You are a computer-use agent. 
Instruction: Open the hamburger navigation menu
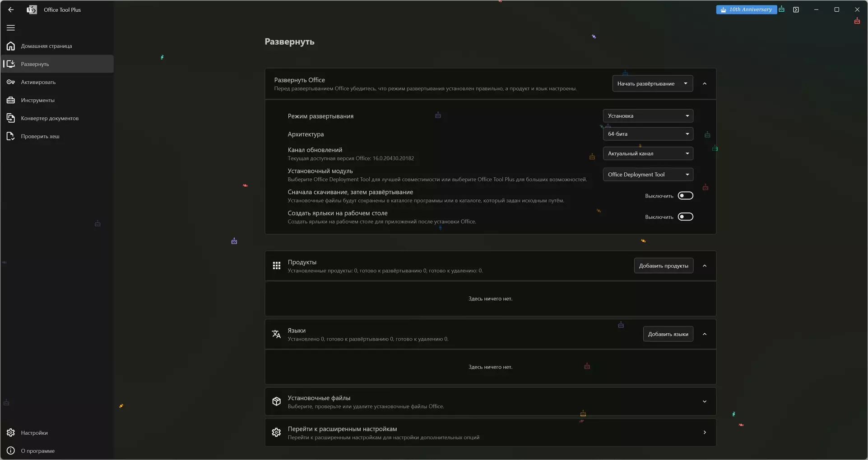11,28
